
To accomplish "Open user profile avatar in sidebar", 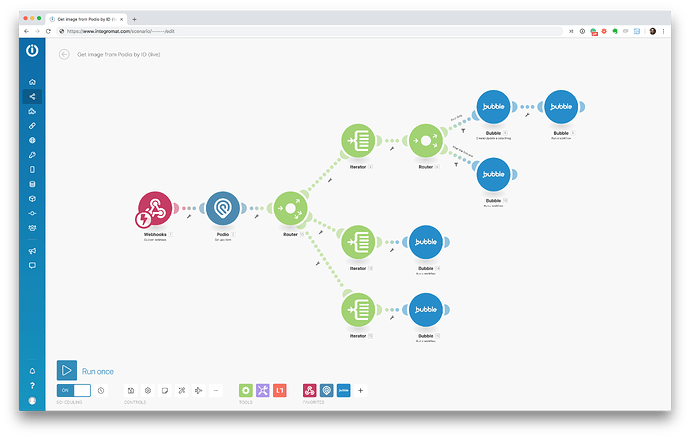I will 32,401.
